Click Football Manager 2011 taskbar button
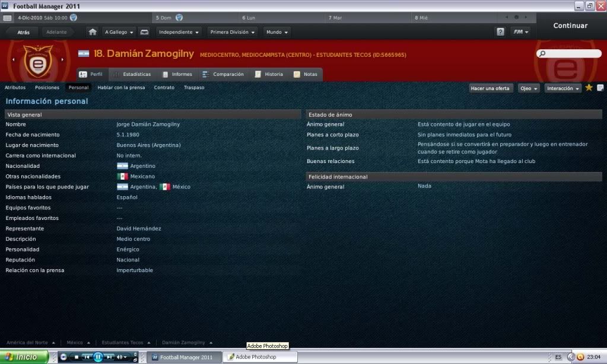This screenshot has height=364, width=607. [x=185, y=357]
